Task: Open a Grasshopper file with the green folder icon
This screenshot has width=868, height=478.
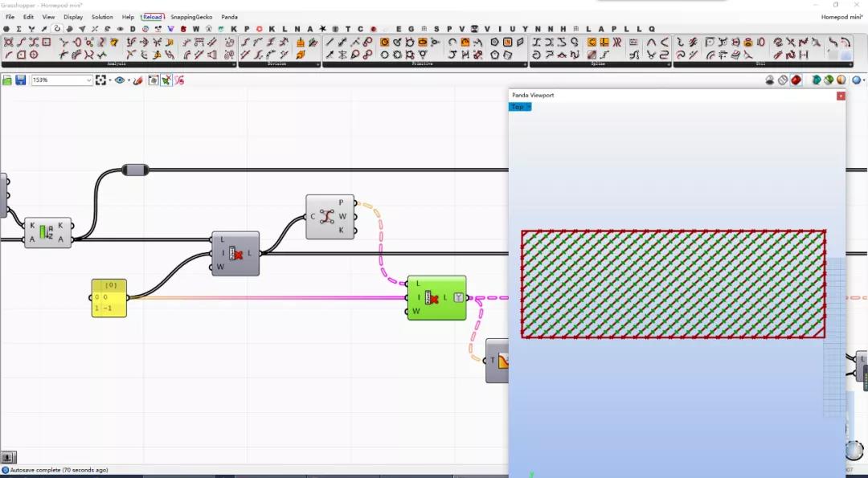Action: point(6,80)
